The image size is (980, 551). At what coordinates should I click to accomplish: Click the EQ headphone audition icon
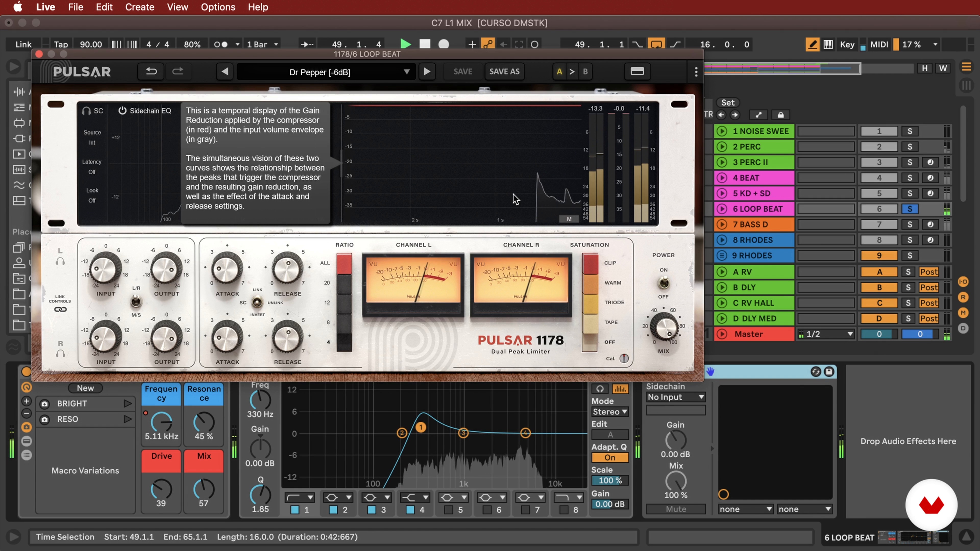click(x=599, y=389)
